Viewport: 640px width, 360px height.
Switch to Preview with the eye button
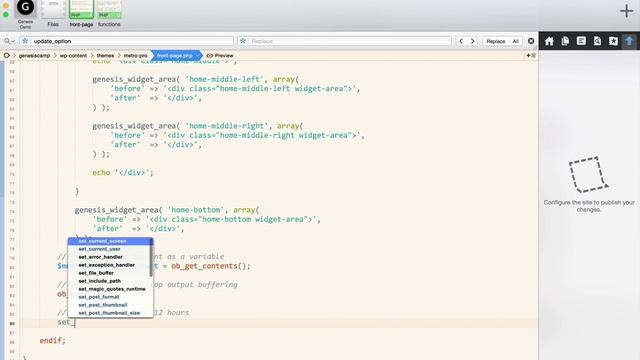(220, 56)
